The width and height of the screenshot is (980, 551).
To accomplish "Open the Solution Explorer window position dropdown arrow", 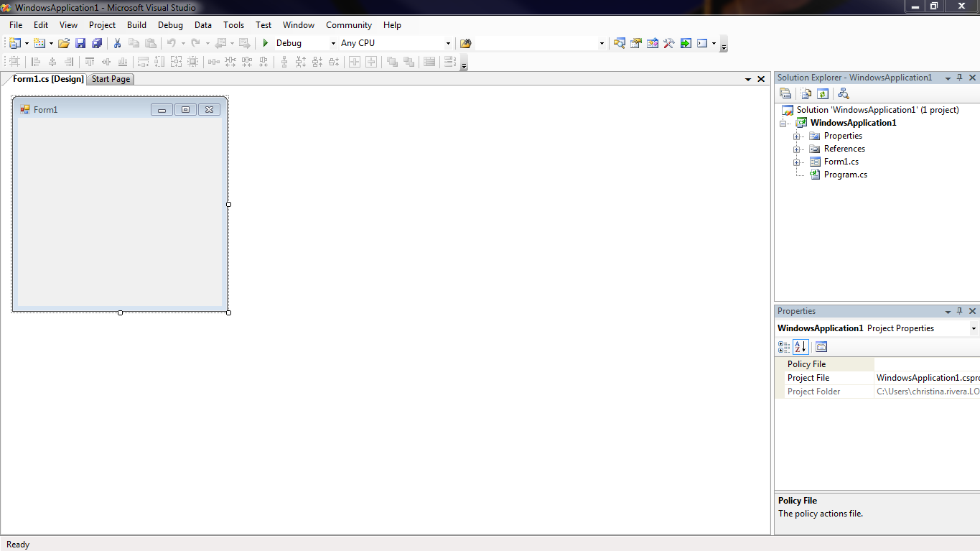I will pos(948,78).
